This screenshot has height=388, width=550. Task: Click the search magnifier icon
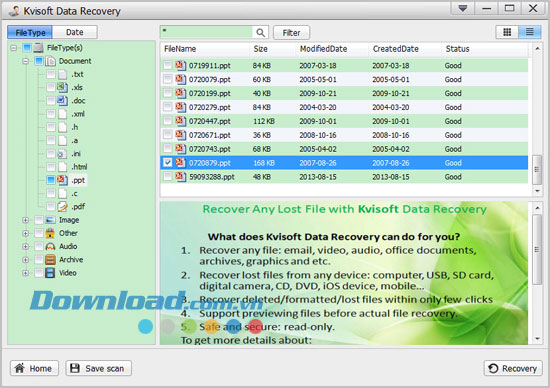260,33
